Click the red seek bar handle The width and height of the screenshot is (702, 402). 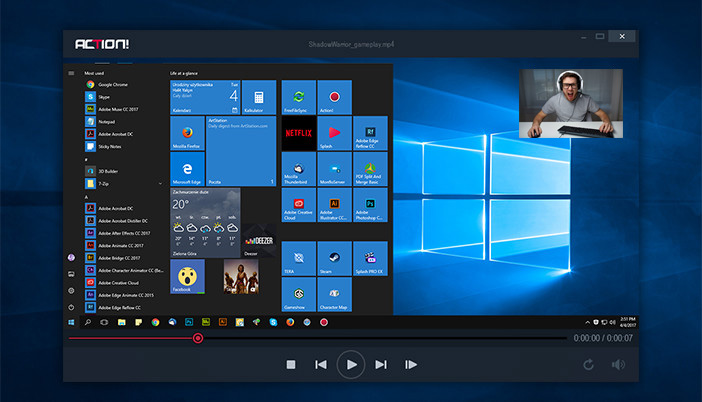coord(198,338)
